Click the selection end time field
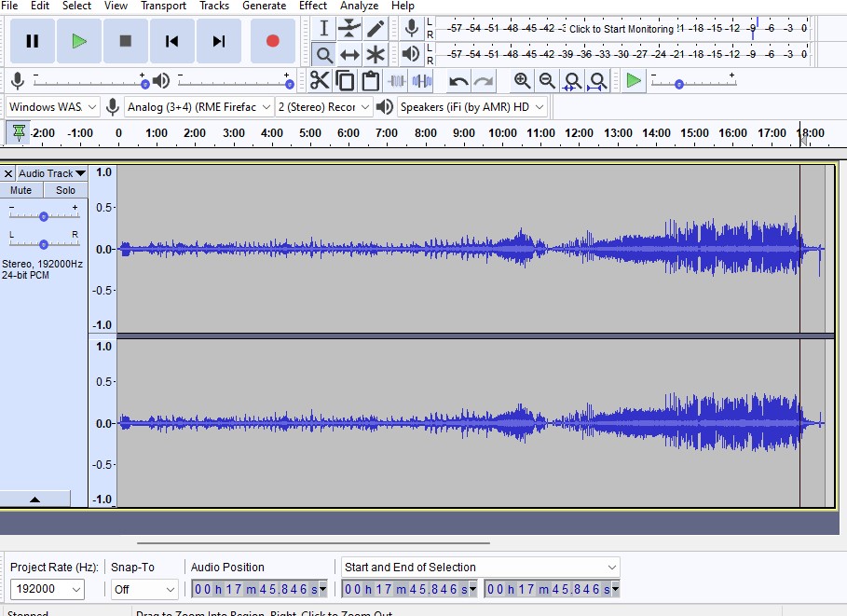 [x=552, y=589]
